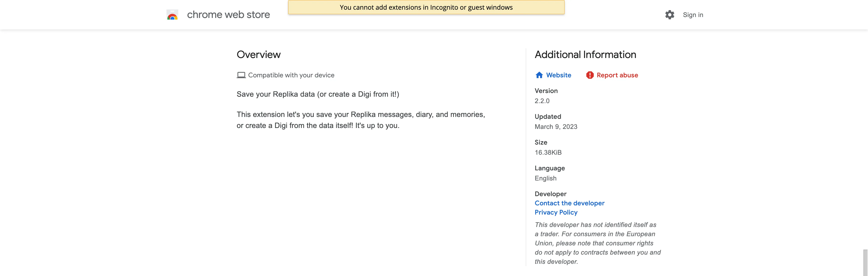868x276 pixels.
Task: Open the extension's Website link
Action: click(x=558, y=75)
